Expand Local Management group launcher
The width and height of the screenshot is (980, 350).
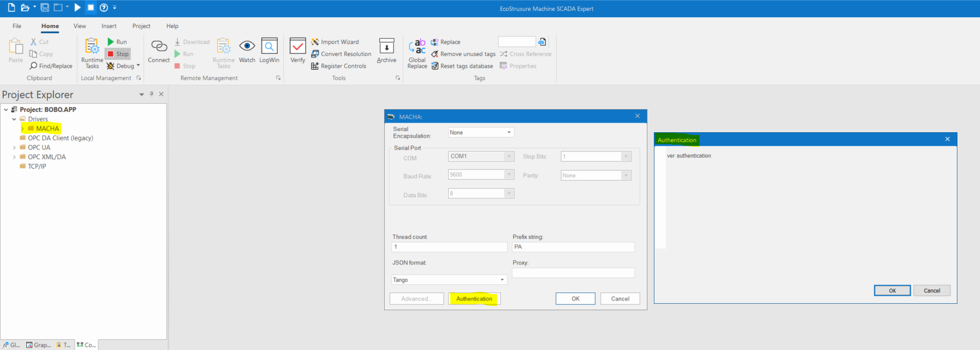pos(139,78)
